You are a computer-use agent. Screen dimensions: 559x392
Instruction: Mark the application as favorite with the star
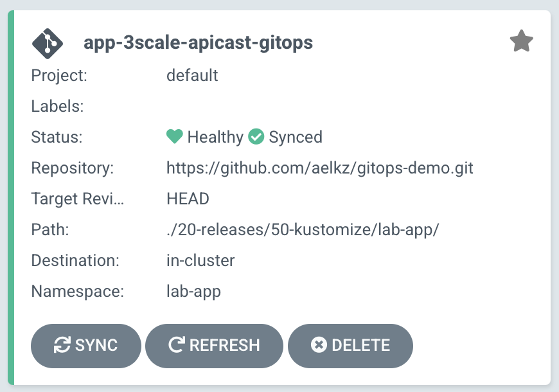coord(521,42)
